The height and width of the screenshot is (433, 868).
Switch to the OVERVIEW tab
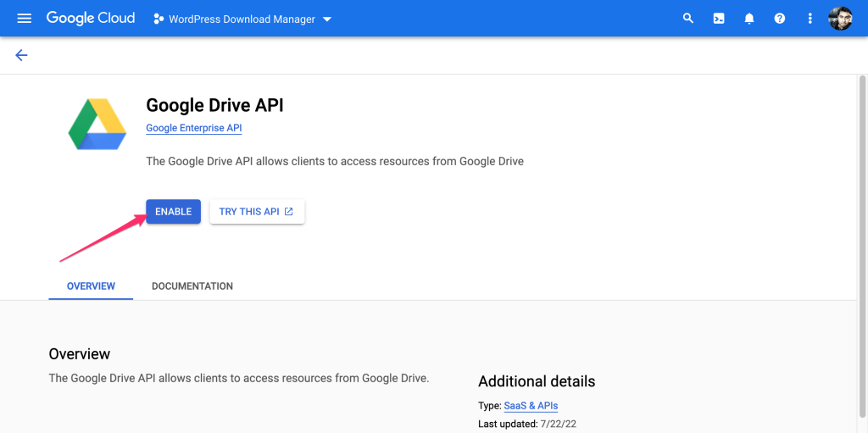coord(91,286)
